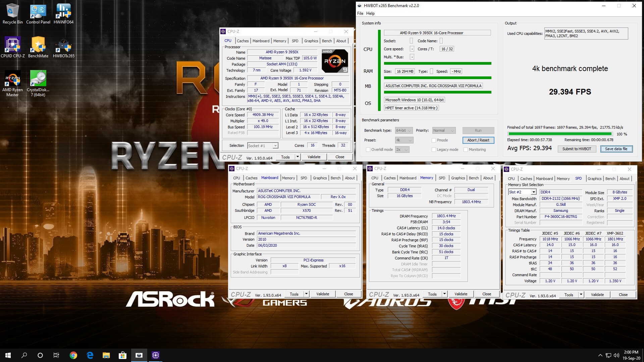Open the network icon in system tray
Image resolution: width=644 pixels, height=362 pixels.
pyautogui.click(x=608, y=355)
